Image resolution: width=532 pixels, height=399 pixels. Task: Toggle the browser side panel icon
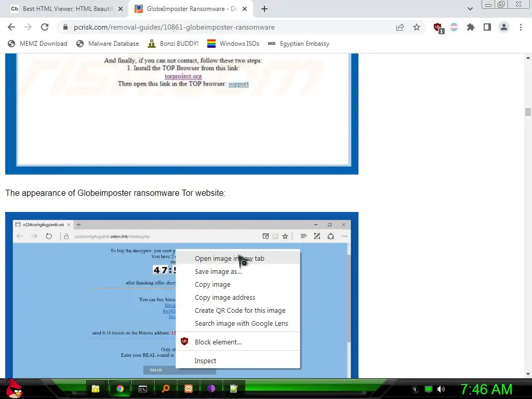[487, 27]
